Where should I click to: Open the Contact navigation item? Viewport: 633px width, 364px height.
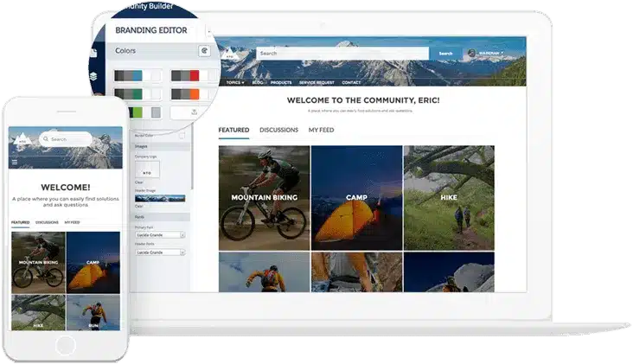(351, 82)
